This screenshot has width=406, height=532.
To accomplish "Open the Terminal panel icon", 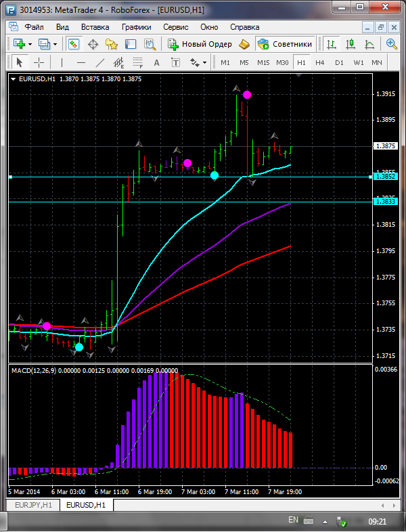I will point(131,44).
